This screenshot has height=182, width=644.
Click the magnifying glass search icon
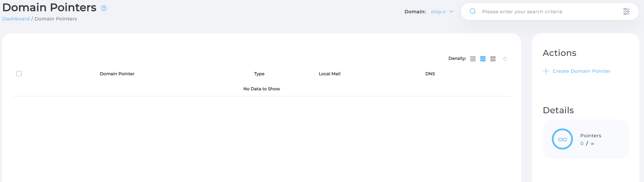[473, 11]
